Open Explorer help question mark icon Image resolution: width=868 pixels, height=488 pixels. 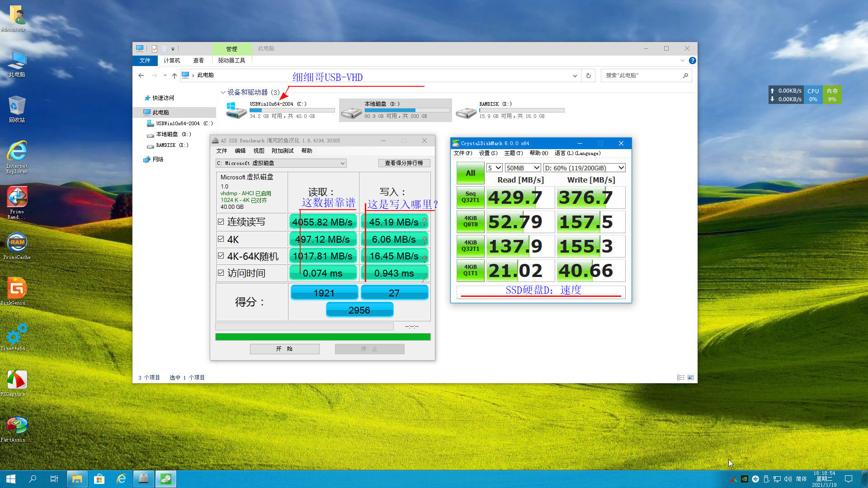click(x=692, y=61)
